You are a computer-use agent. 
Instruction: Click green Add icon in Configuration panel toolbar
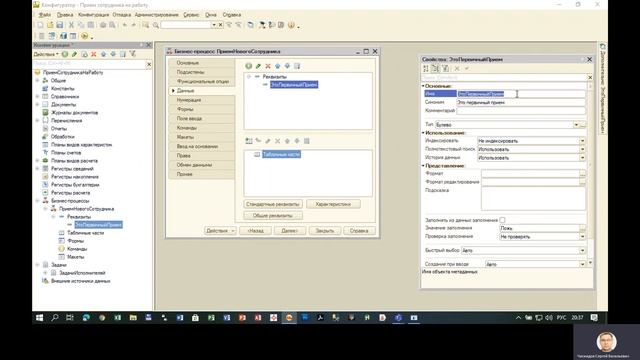65,54
